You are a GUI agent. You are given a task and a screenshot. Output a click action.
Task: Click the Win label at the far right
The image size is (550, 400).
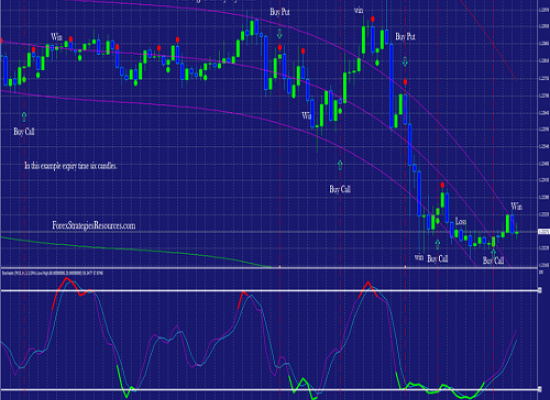(x=516, y=206)
